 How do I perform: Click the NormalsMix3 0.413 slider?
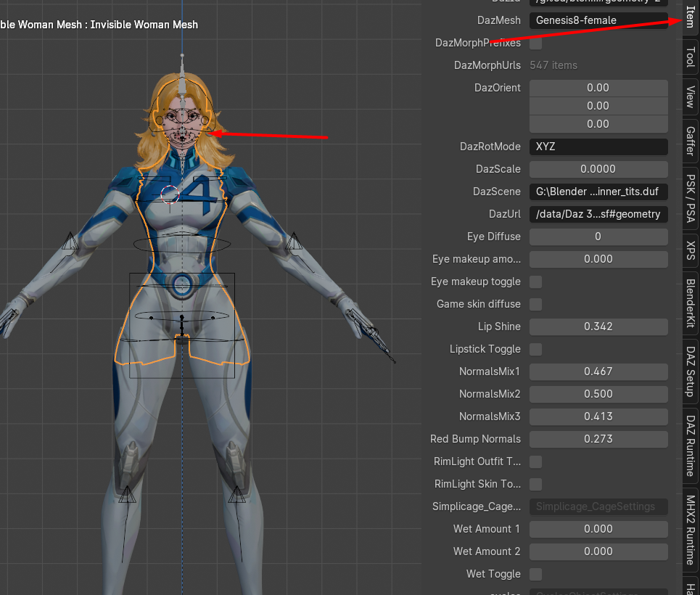tap(598, 416)
